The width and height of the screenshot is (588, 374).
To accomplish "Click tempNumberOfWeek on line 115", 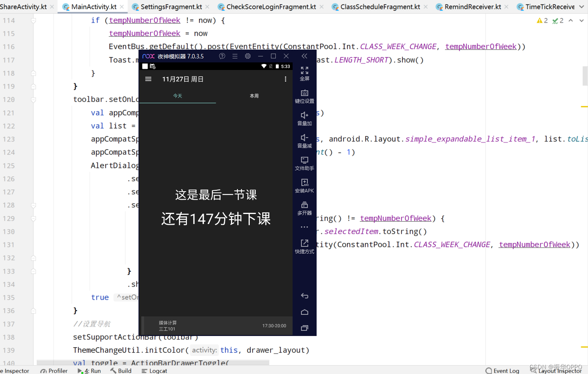I will click(x=144, y=34).
